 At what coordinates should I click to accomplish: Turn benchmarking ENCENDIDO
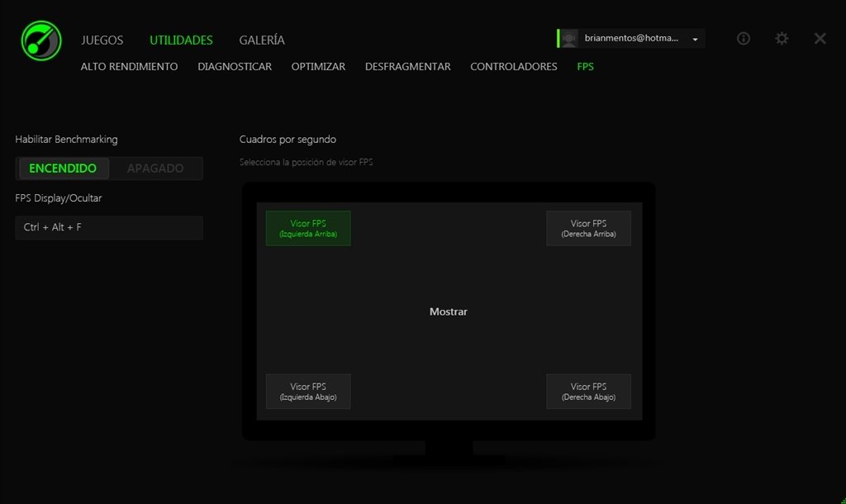tap(63, 169)
